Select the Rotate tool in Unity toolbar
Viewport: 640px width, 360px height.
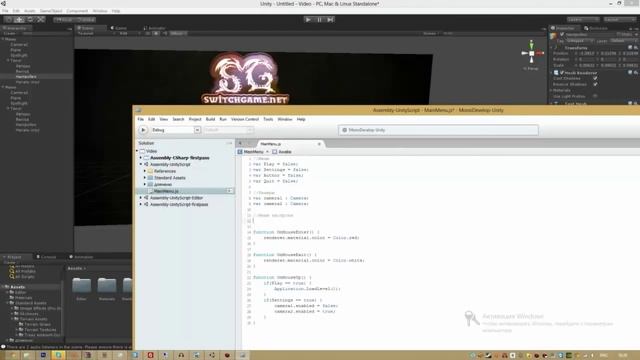(30, 19)
